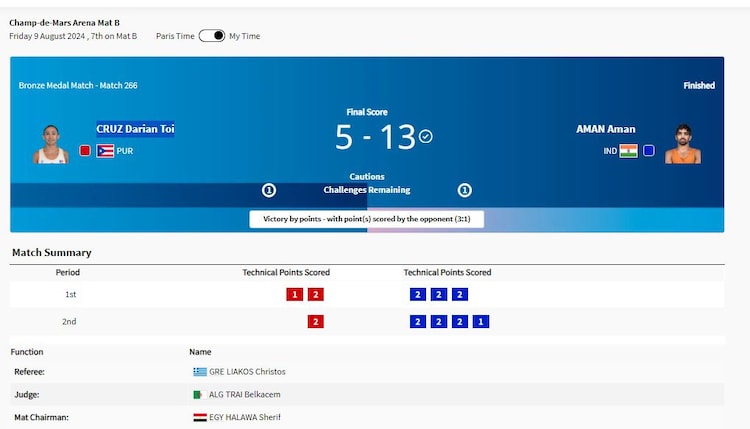Click the red color square beside PUR
750x429 pixels.
coord(85,151)
